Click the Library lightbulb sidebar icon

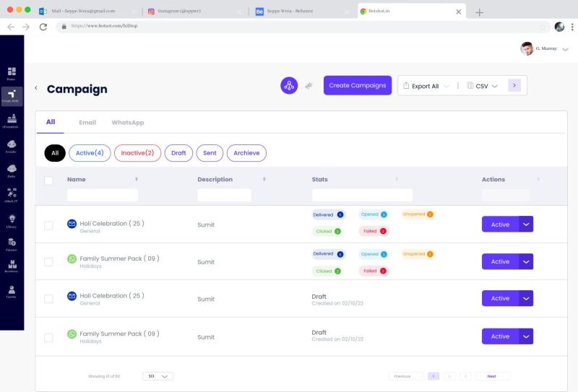tap(12, 219)
